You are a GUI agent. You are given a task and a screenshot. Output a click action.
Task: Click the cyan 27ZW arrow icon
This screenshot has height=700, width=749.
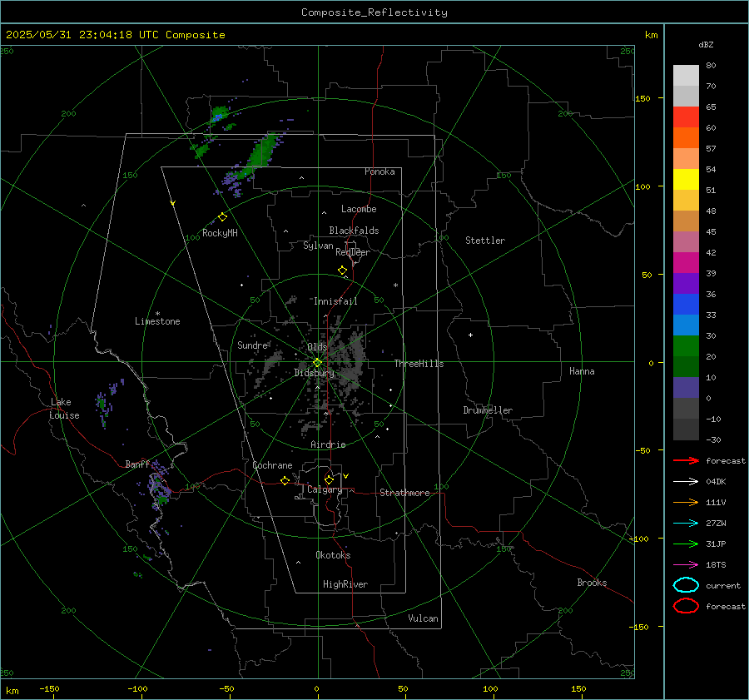coord(686,524)
